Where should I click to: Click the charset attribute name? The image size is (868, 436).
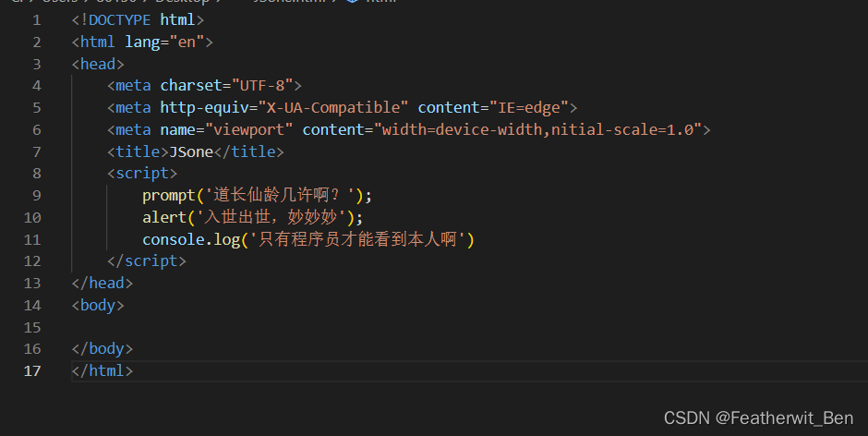click(191, 86)
